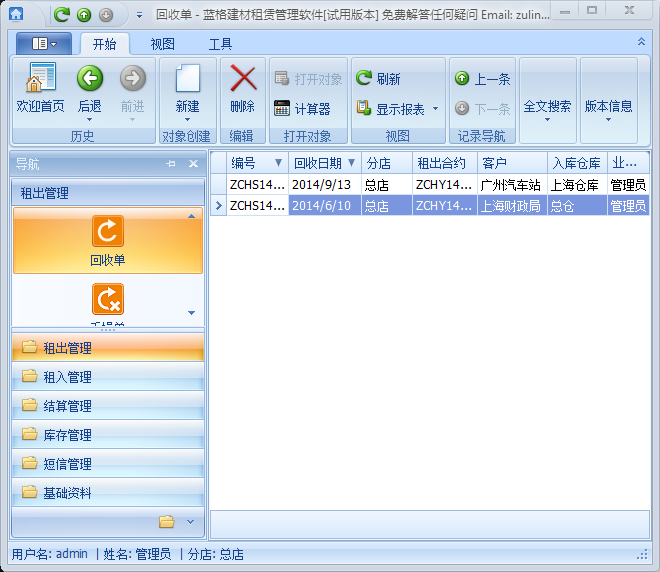Click 分店: 总店 in status bar
This screenshot has width=660, height=572.
point(216,554)
